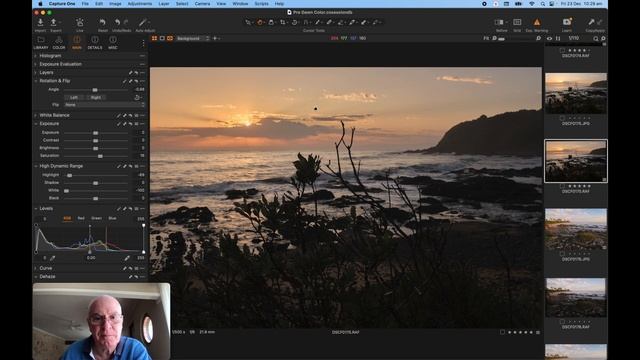The image size is (640, 360).
Task: Switch to the Color tool tab
Action: pyautogui.click(x=59, y=42)
